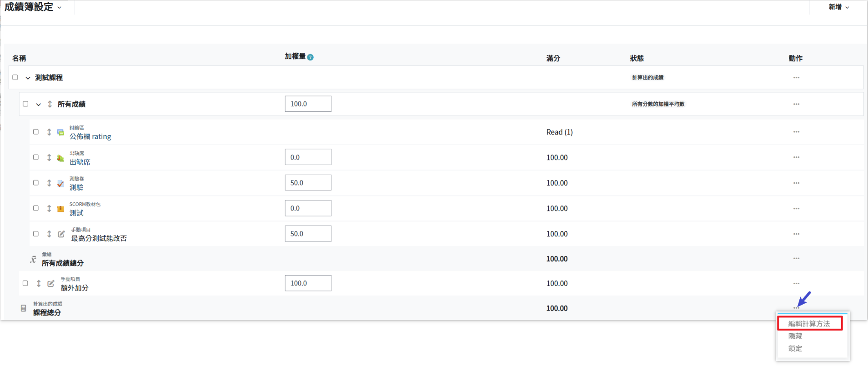Open the 成績簿設定 dropdown
868x366 pixels.
tap(33, 7)
